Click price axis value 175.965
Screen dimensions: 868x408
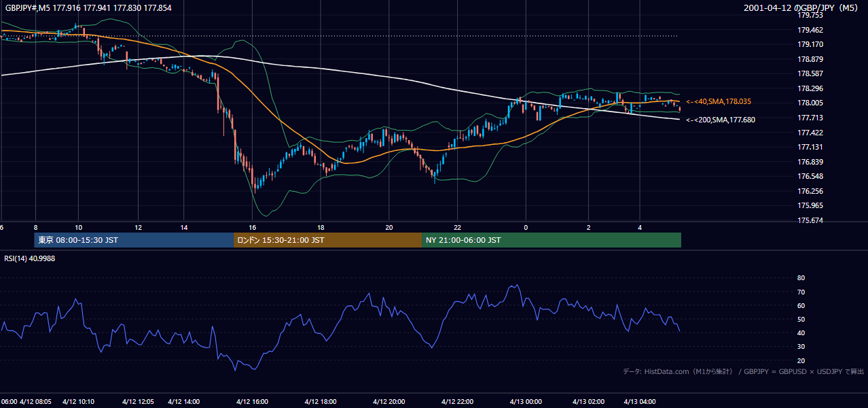click(810, 205)
